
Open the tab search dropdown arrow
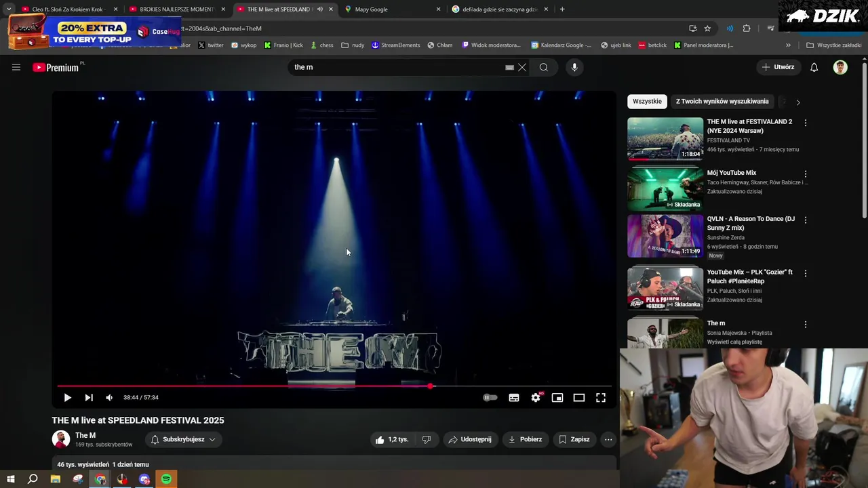click(x=8, y=9)
